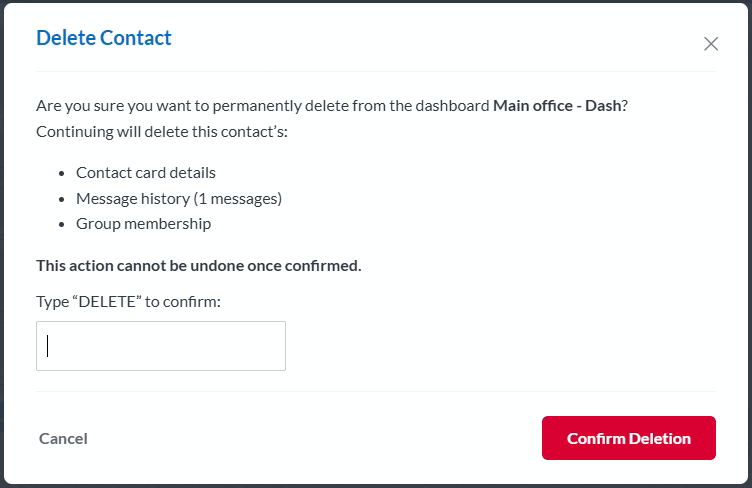Click the bullet before Contact card details
This screenshot has height=488, width=752.
62,173
